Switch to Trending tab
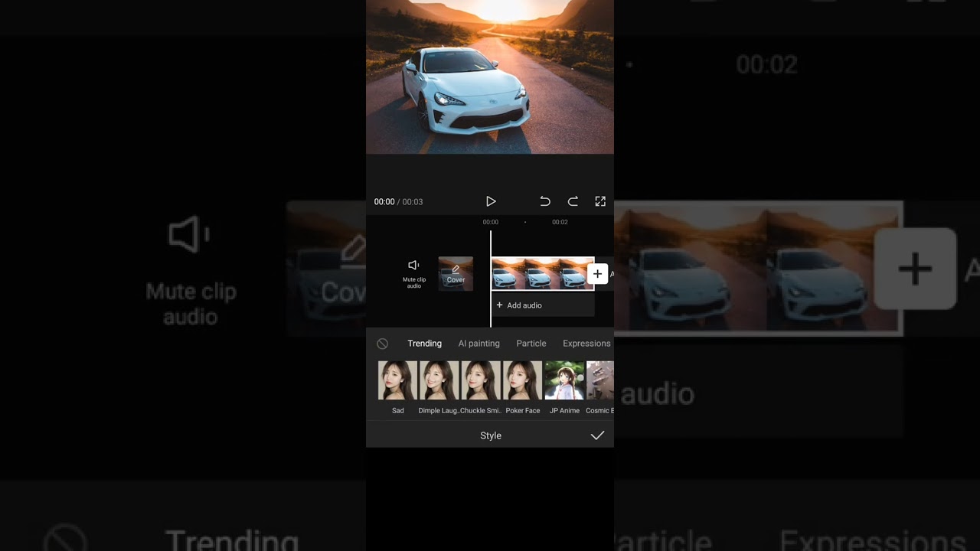This screenshot has width=980, height=551. pos(424,344)
